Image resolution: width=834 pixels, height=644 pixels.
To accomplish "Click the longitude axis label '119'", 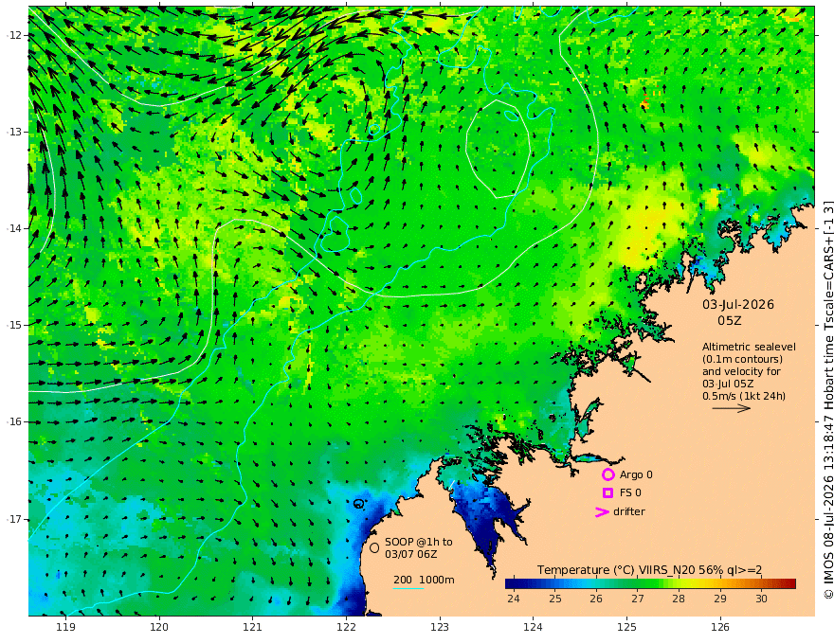I will coord(65,627).
